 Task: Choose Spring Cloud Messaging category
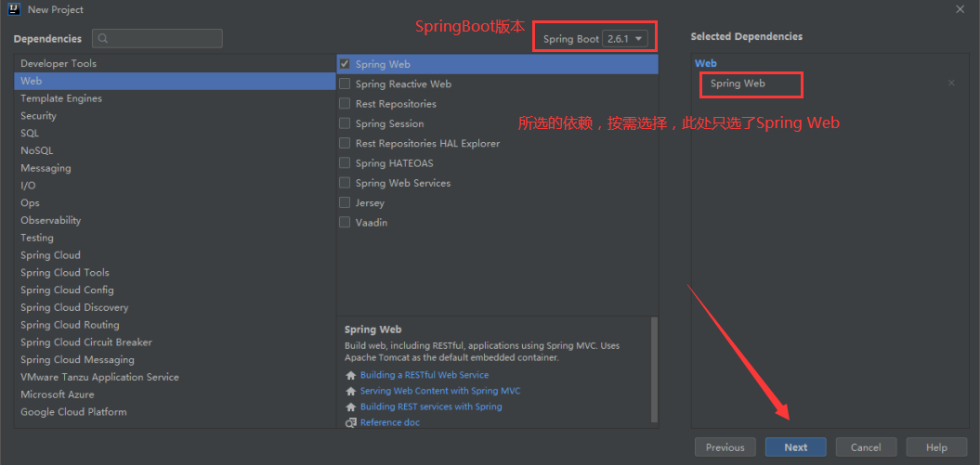(175, 360)
